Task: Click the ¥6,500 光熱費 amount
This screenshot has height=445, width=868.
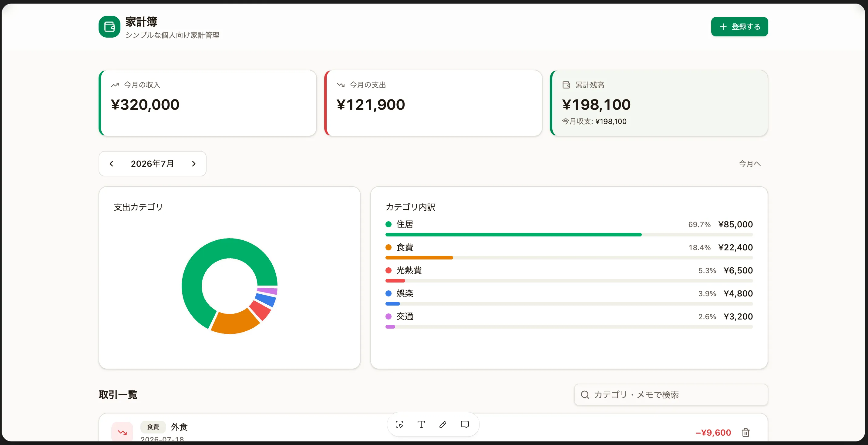Action: click(738, 270)
